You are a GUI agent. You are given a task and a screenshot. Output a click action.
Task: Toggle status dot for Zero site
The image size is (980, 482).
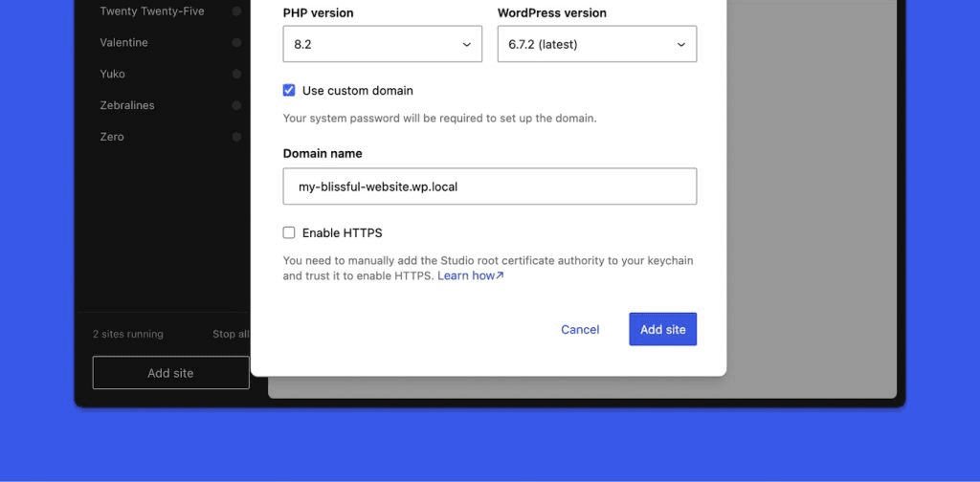[237, 136]
